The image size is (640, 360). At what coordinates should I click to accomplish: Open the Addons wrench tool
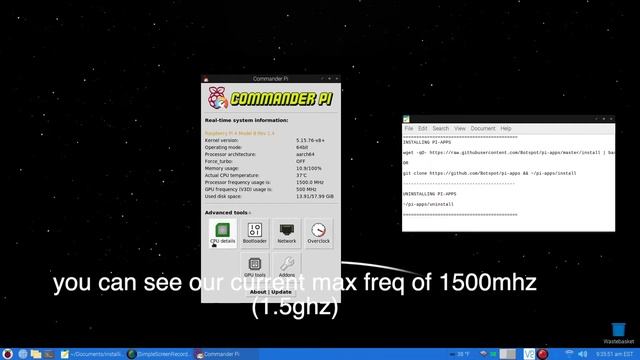pyautogui.click(x=287, y=266)
